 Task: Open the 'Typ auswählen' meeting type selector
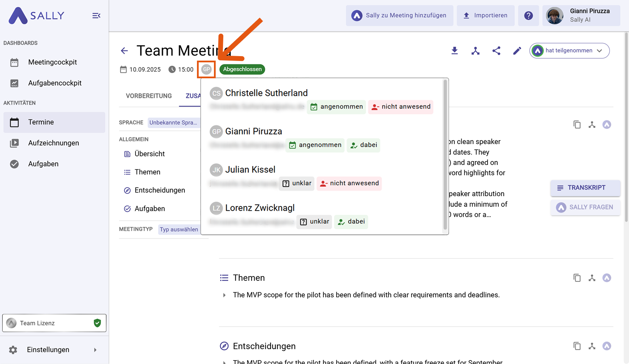(x=179, y=229)
